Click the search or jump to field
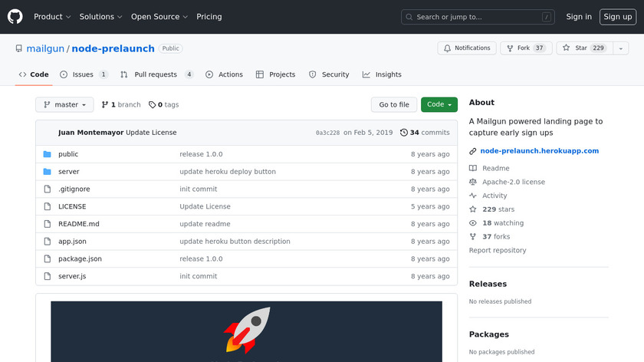Viewport: 644px width, 362px height. 478,17
